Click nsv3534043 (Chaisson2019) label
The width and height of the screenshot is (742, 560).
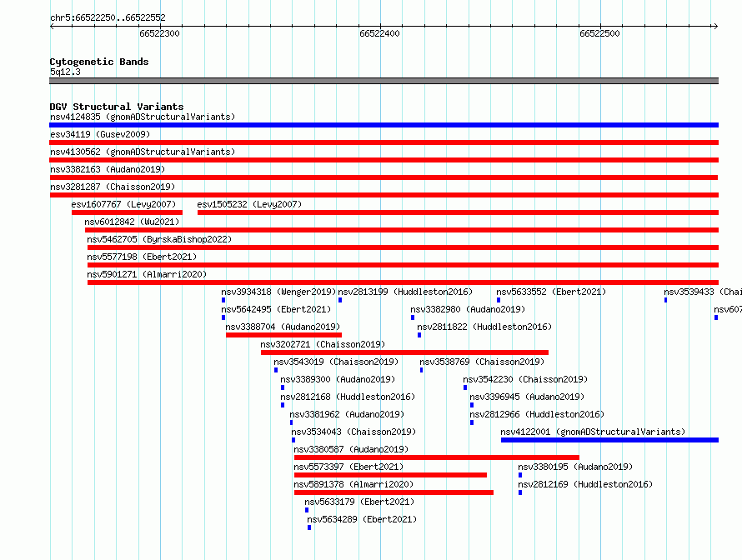pos(353,432)
